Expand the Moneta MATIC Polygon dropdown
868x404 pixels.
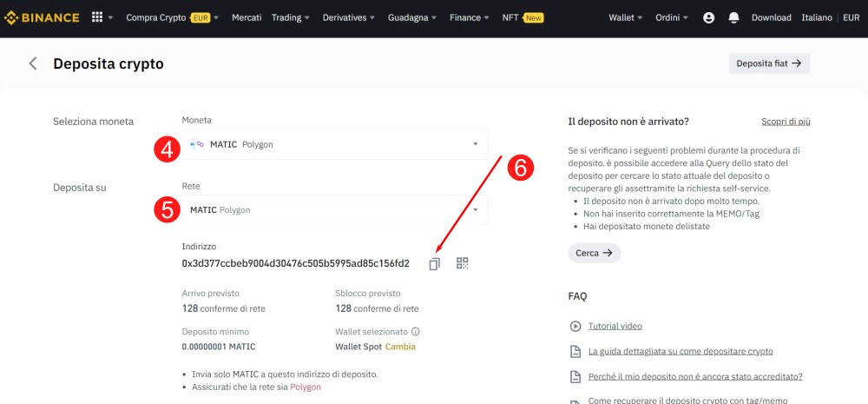pos(335,144)
